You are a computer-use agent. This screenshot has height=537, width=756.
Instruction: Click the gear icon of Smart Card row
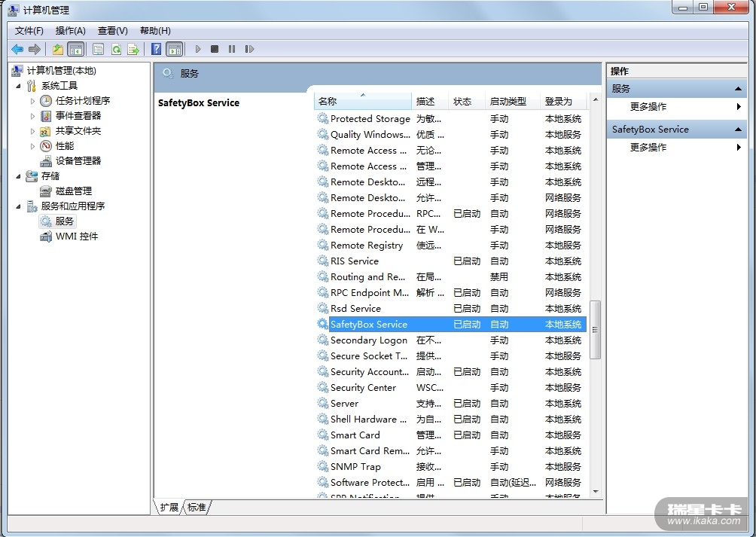pyautogui.click(x=322, y=435)
